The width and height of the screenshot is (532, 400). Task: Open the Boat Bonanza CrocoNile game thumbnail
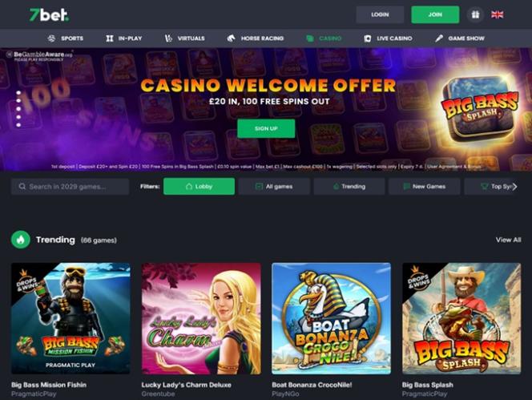coord(331,318)
